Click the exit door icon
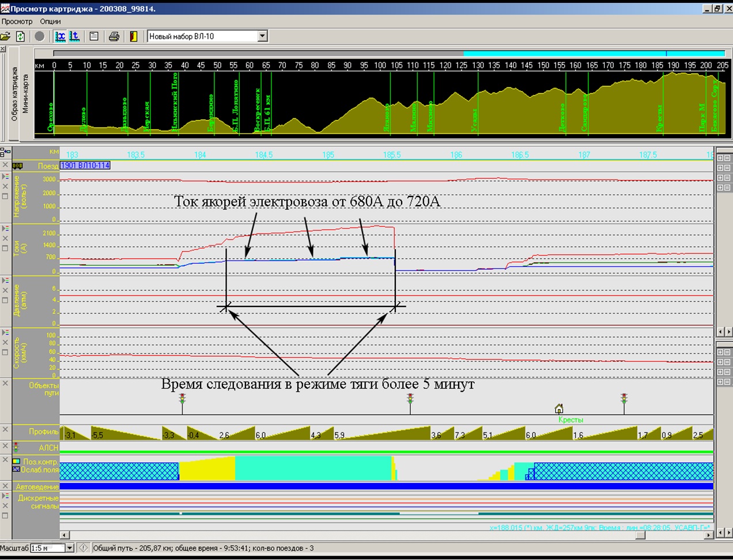Viewport: 733px width, 560px height. [134, 36]
